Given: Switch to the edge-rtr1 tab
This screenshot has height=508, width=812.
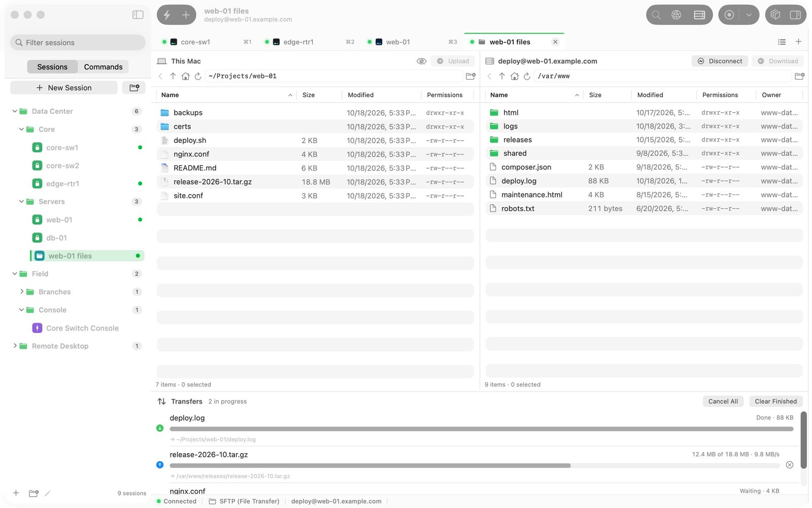Looking at the screenshot, I should 310,42.
